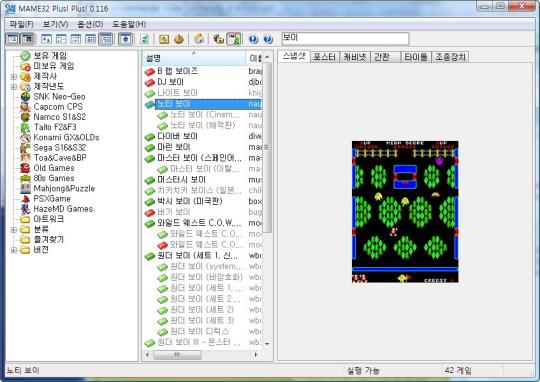Click the blue question mark help icon
Viewport: 540px width, 382px height.
[268, 39]
